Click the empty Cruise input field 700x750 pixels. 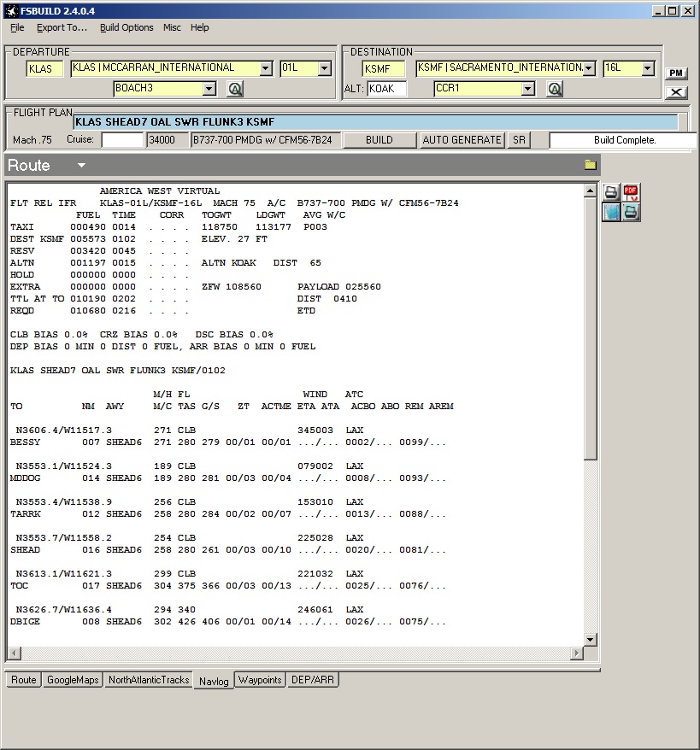[122, 140]
